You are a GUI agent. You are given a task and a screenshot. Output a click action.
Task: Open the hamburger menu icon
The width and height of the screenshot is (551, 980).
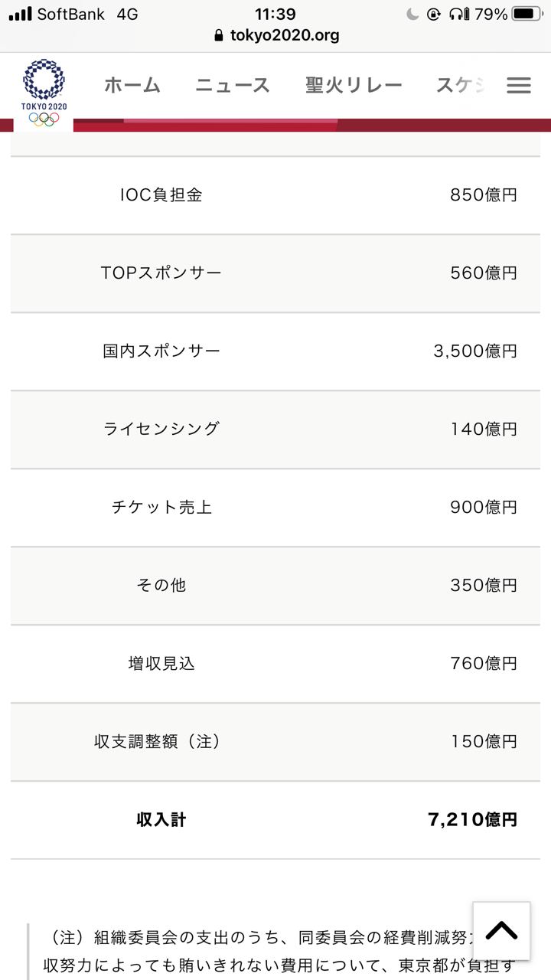[x=518, y=86]
